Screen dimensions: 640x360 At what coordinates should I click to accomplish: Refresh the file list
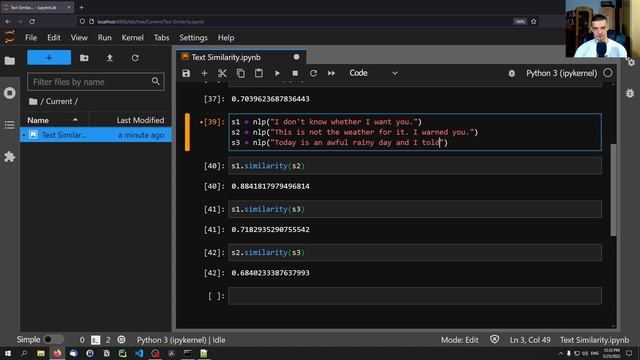[135, 58]
